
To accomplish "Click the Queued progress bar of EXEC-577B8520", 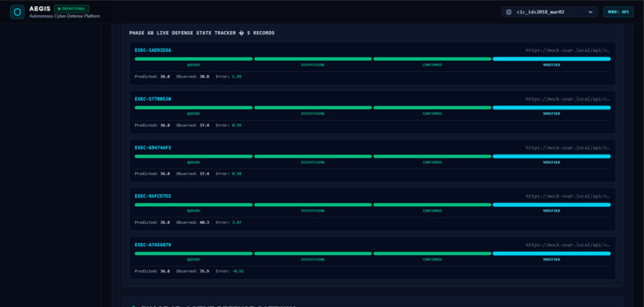I will point(193,108).
